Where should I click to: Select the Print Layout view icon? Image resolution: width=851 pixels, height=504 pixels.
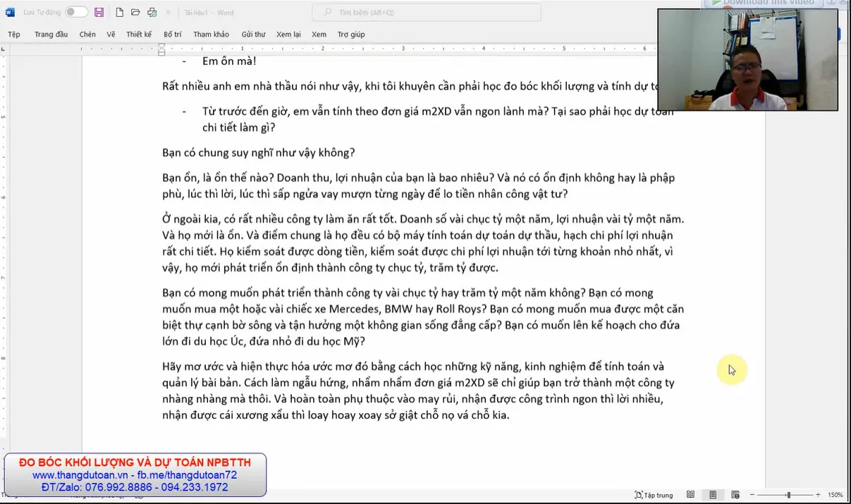713,495
